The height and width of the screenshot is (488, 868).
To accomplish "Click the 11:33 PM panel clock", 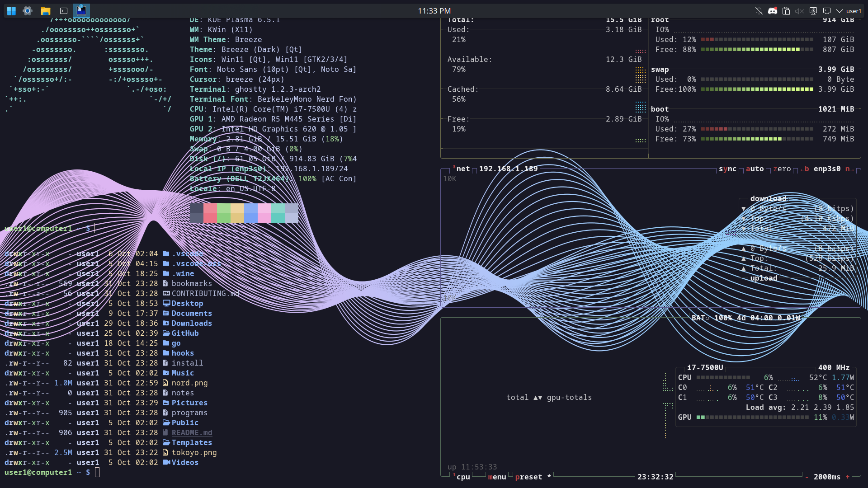I will [x=434, y=11].
